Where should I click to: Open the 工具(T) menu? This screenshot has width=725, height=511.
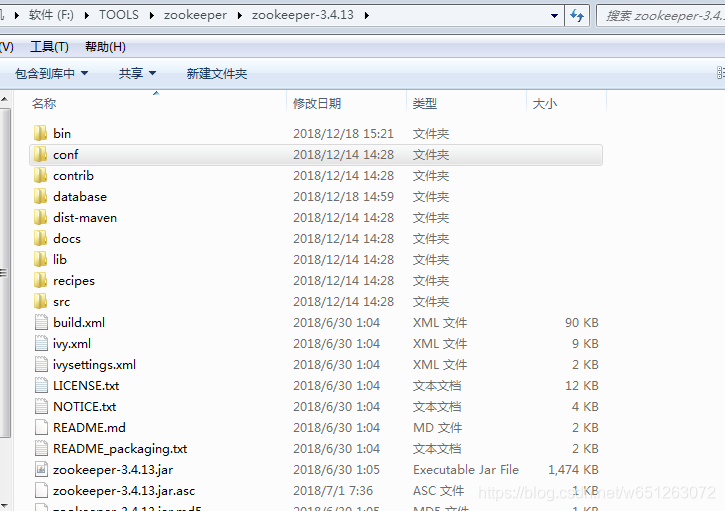click(x=49, y=47)
